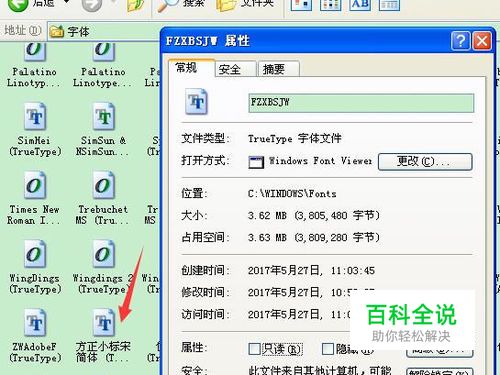Click the location text C:\WINDOWS\Fonts
The image size is (500, 375).
pyautogui.click(x=292, y=194)
